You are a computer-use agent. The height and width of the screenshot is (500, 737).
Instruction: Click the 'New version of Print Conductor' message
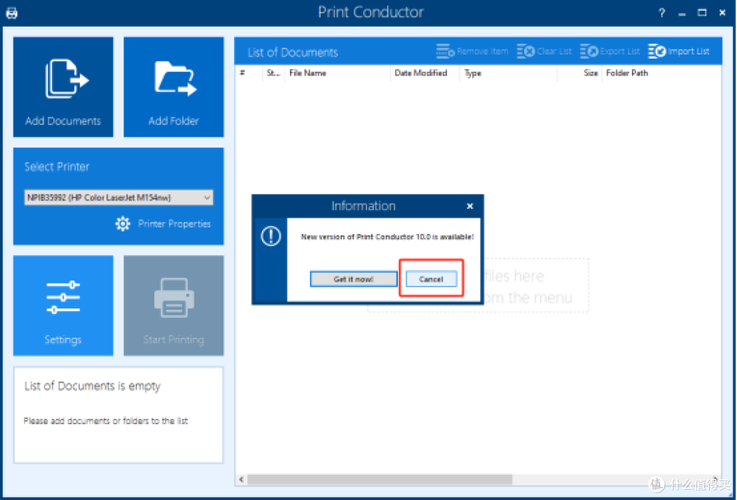(387, 237)
